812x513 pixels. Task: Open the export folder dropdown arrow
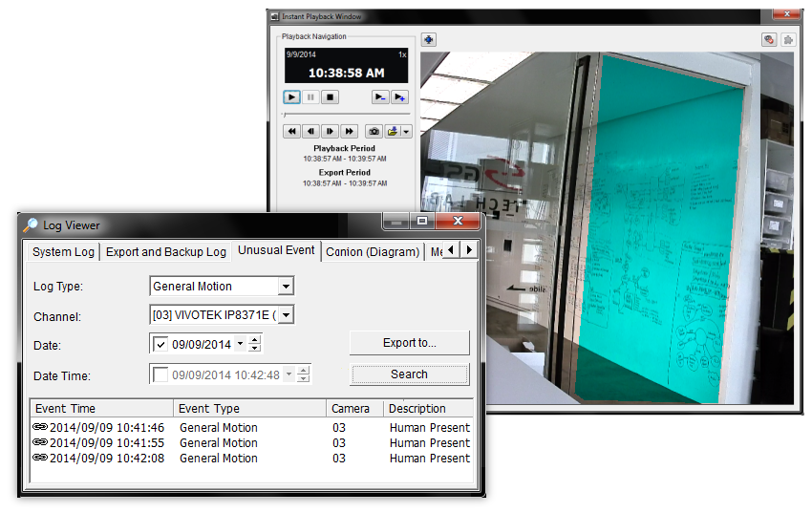point(407,131)
